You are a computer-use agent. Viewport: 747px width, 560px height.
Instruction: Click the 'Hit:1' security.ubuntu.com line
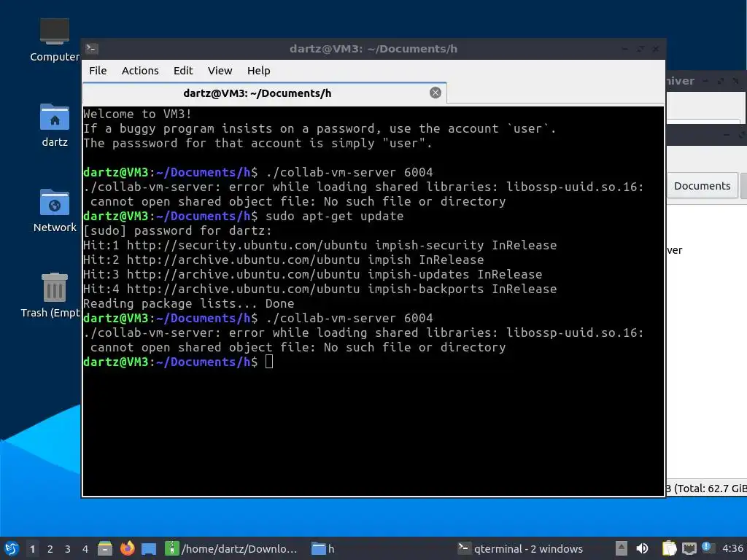tap(320, 245)
